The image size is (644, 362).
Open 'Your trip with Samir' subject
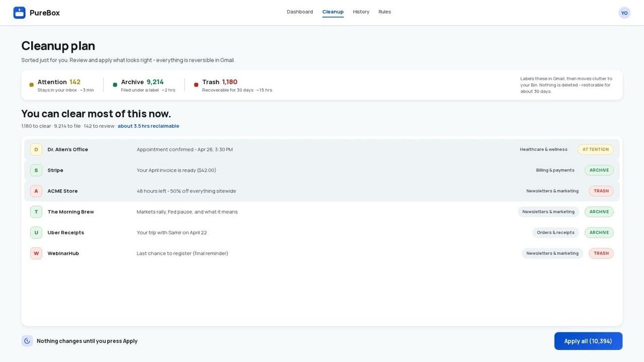[171, 233]
